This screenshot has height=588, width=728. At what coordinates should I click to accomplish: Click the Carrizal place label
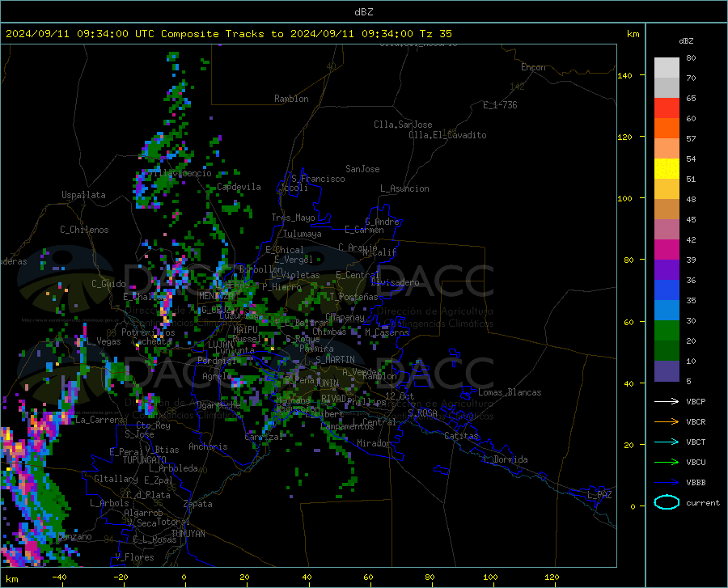coord(264,437)
